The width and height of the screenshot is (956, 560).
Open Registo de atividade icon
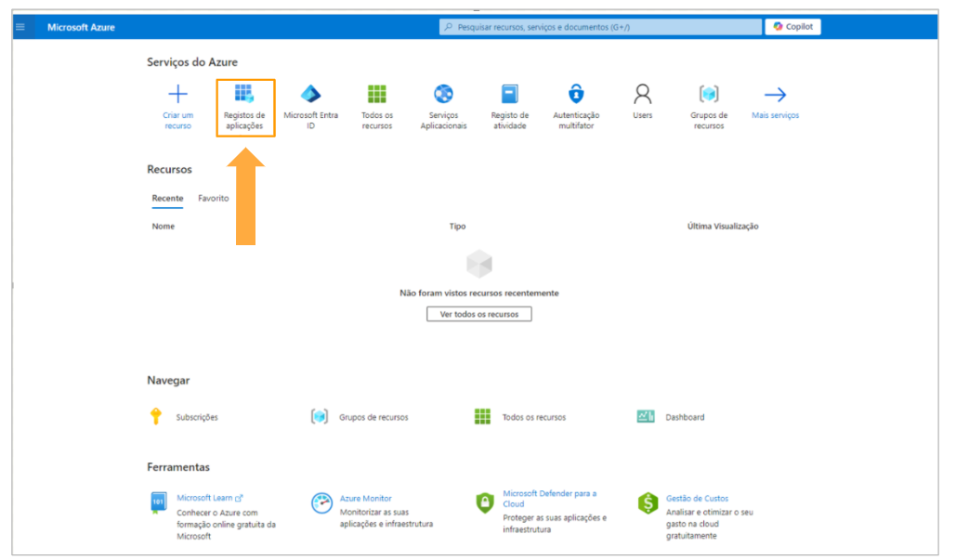[509, 95]
